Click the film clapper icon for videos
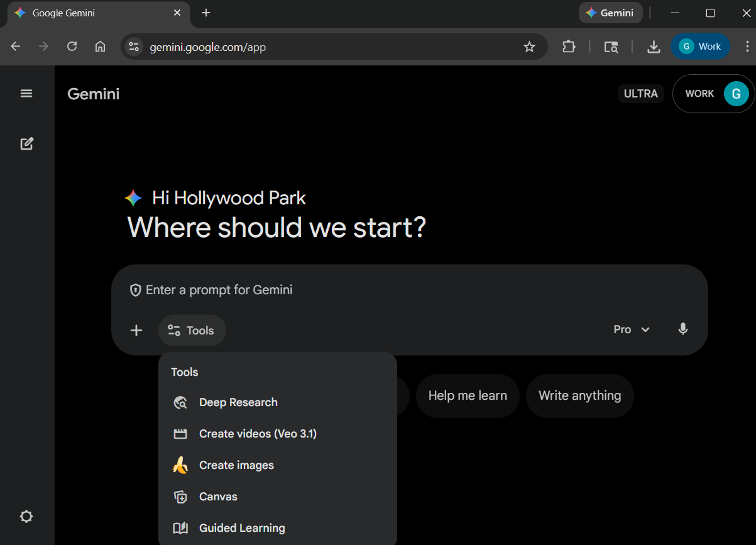 180,434
